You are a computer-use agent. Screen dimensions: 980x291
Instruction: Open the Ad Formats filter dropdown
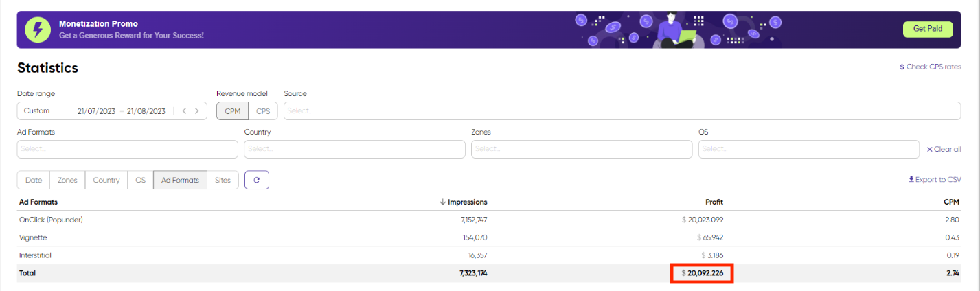click(x=127, y=149)
